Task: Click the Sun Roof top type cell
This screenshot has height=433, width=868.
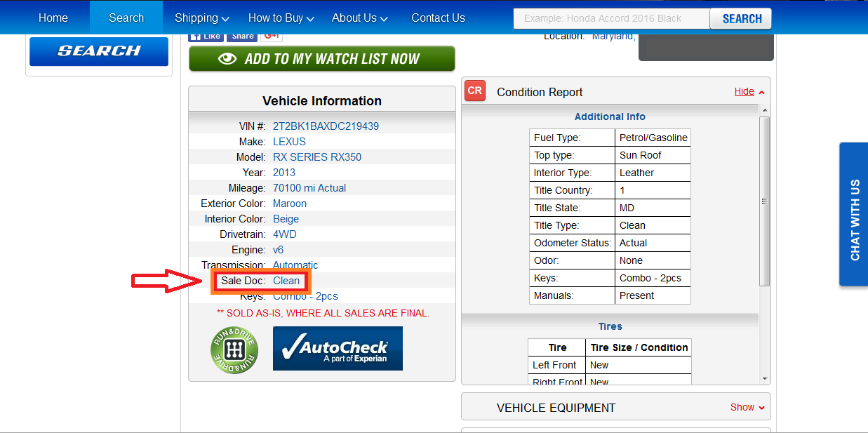Action: pos(653,155)
